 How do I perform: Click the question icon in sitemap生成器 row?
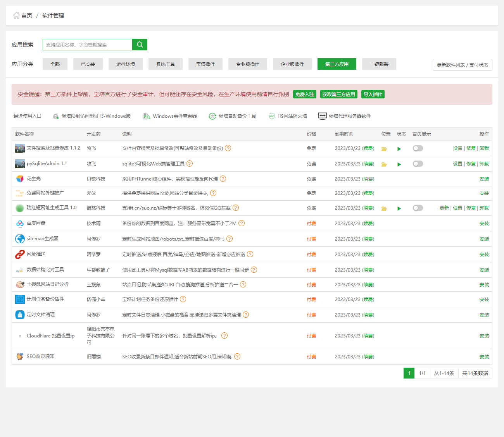coord(230,239)
